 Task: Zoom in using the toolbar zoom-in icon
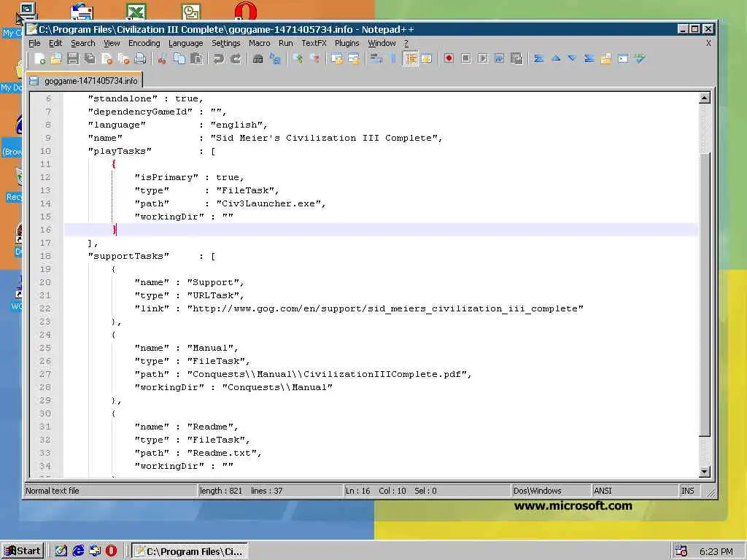(298, 58)
